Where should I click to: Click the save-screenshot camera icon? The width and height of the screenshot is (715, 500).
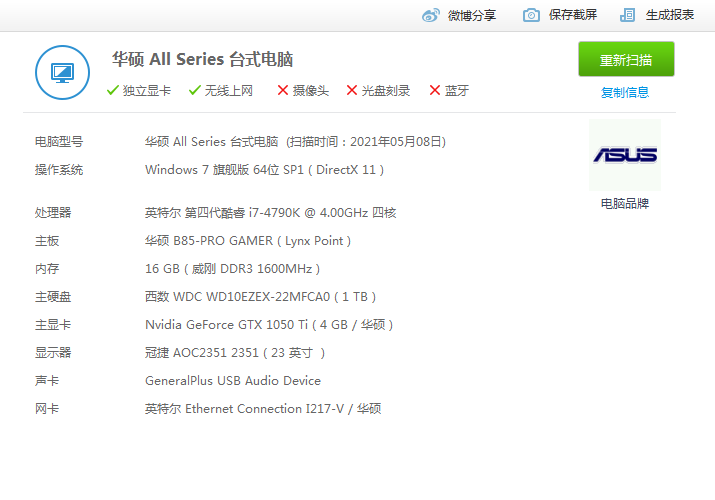(x=531, y=15)
